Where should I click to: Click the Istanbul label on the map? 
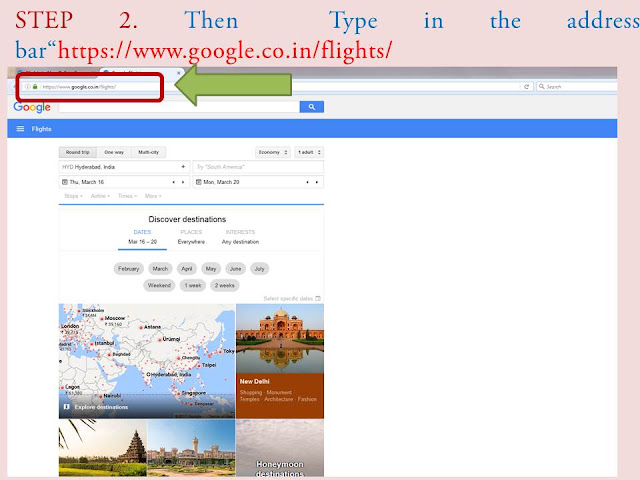pos(104,343)
